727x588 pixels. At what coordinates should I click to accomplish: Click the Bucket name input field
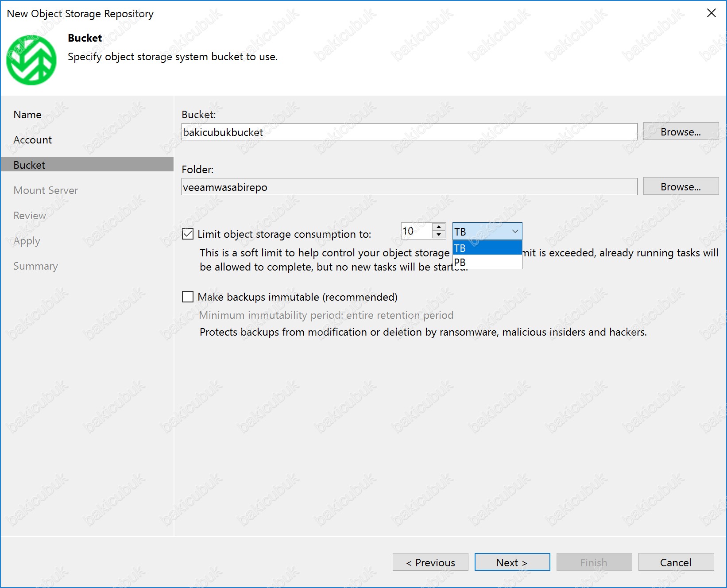[x=409, y=132]
